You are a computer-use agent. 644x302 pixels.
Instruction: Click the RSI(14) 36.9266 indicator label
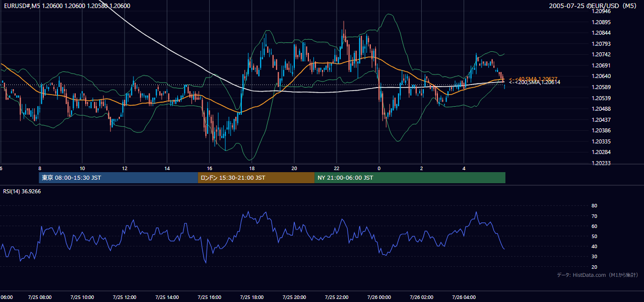[x=22, y=191]
